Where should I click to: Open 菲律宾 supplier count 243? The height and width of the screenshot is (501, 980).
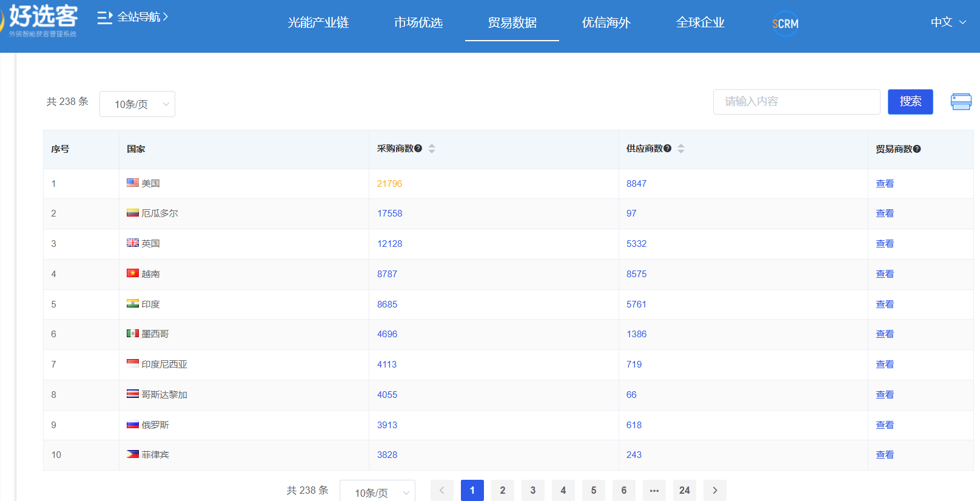pos(634,455)
